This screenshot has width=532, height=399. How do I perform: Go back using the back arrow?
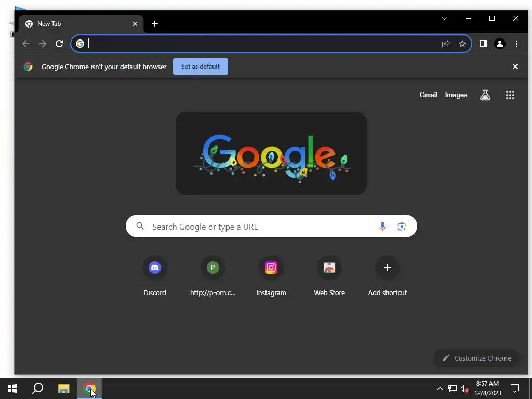[x=26, y=44]
